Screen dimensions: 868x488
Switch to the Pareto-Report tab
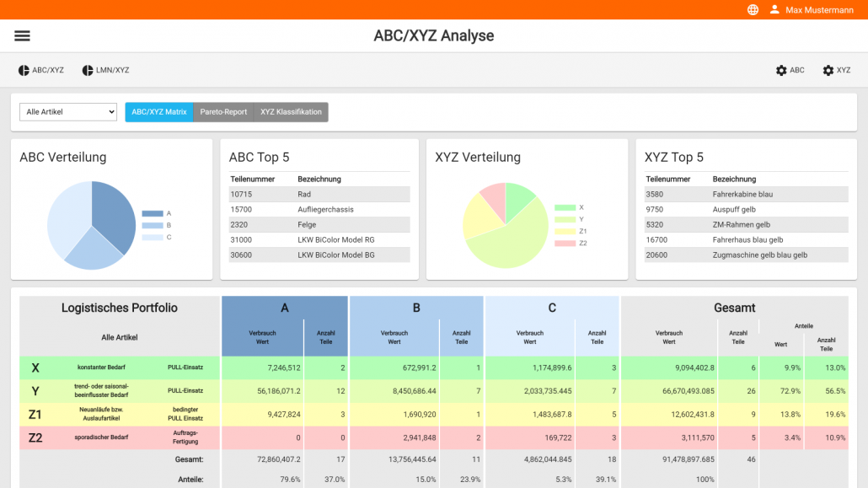[x=223, y=112]
